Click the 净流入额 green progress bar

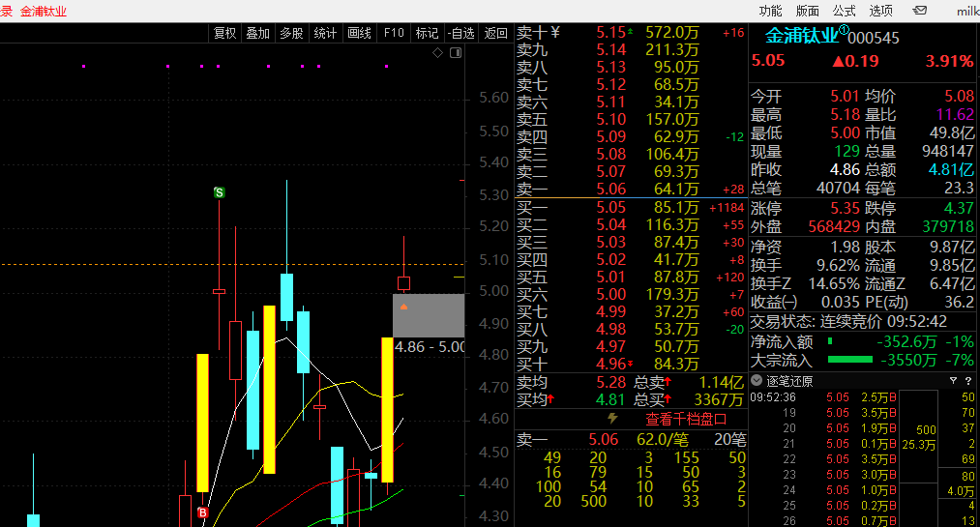(830, 341)
